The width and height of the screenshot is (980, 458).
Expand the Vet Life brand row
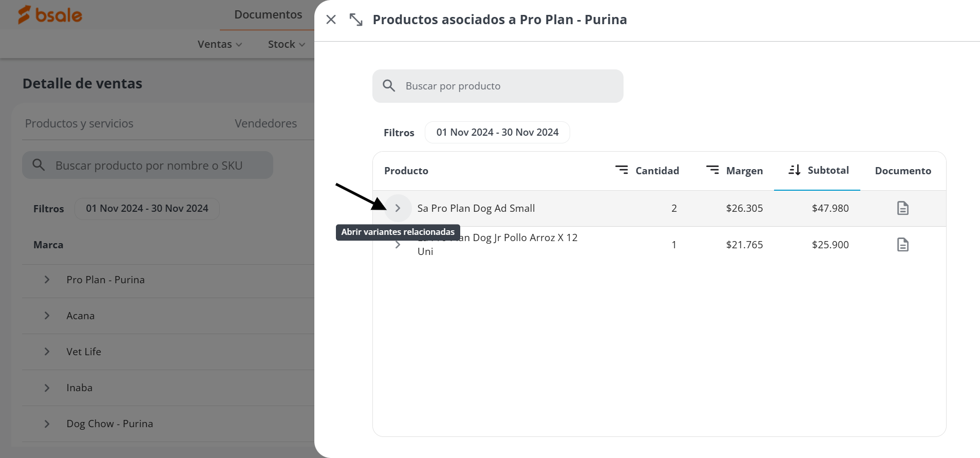pyautogui.click(x=47, y=352)
